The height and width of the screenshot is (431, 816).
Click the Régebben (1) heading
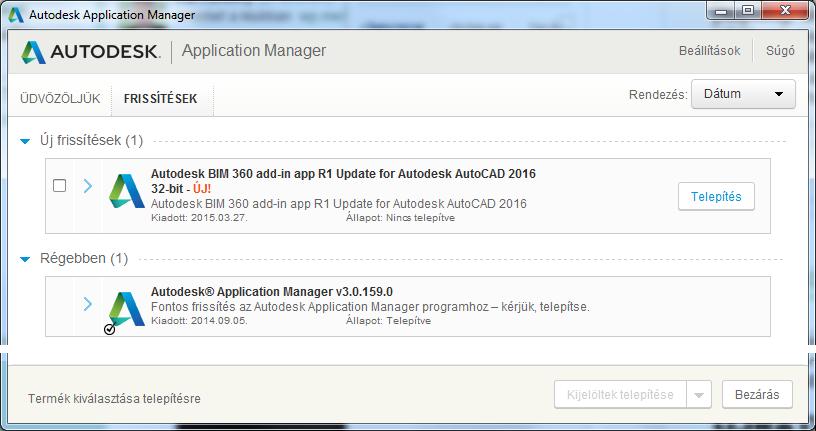pos(84,258)
